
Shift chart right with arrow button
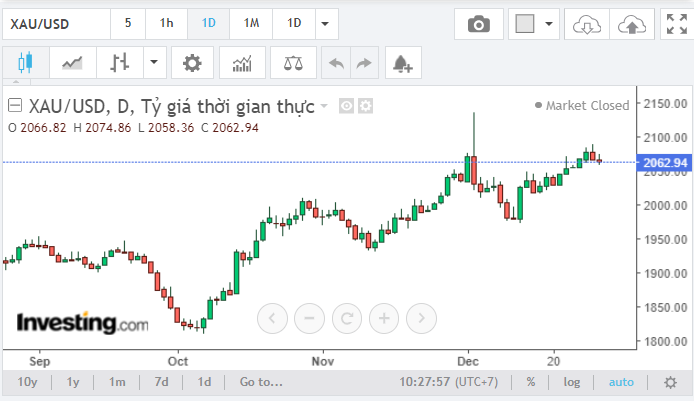(x=421, y=318)
